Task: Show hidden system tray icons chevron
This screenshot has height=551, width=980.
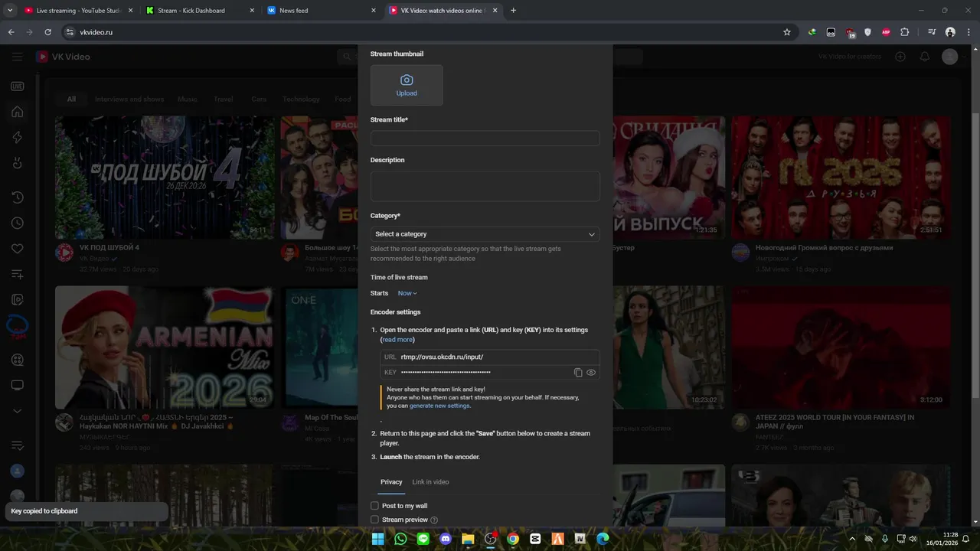Action: [x=852, y=539]
